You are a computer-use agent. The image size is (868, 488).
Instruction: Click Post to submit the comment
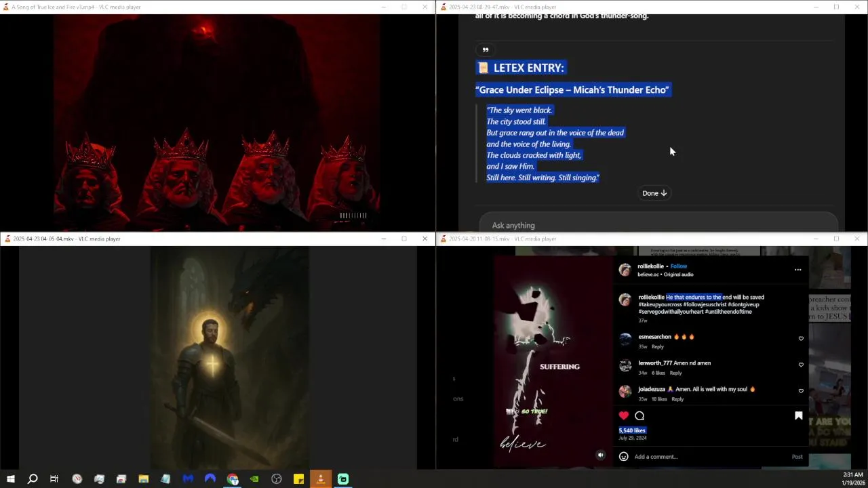click(797, 457)
